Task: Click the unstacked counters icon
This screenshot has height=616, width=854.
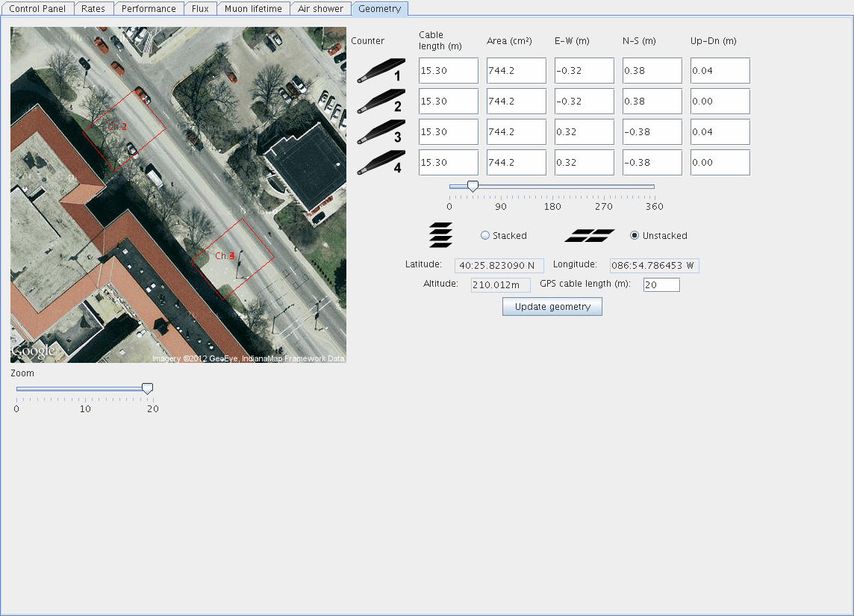Action: click(590, 235)
